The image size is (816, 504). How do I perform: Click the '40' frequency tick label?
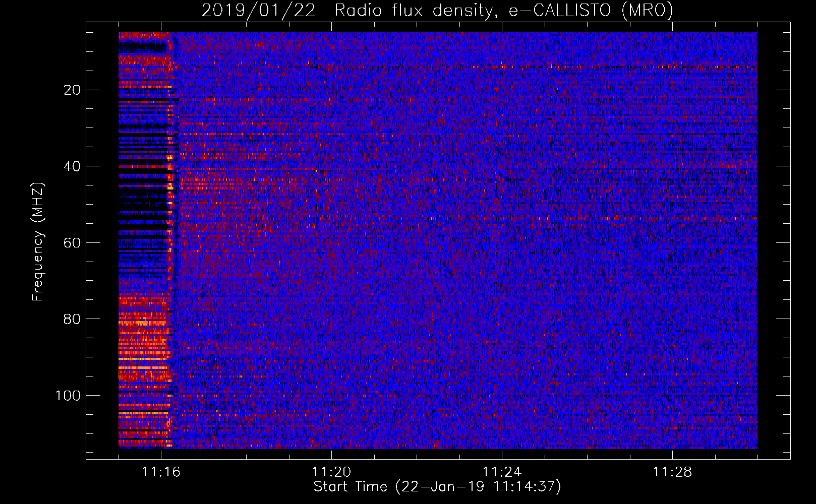72,166
